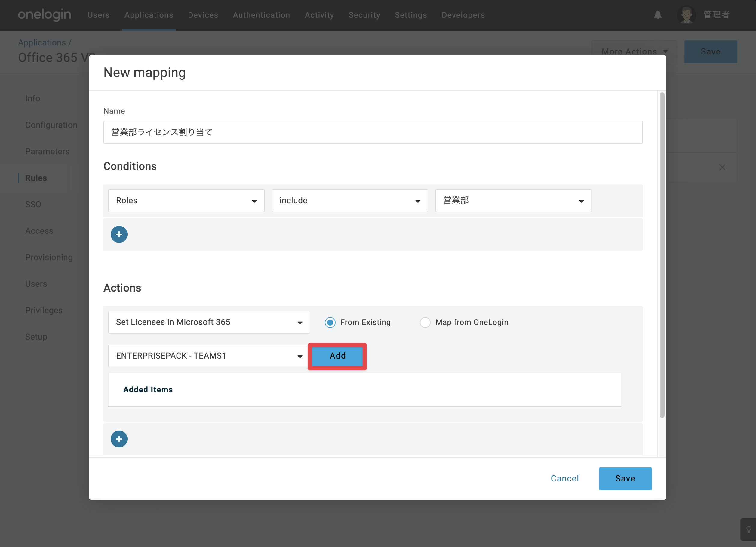The height and width of the screenshot is (547, 756).
Task: Click the Added Items header text
Action: (148, 390)
